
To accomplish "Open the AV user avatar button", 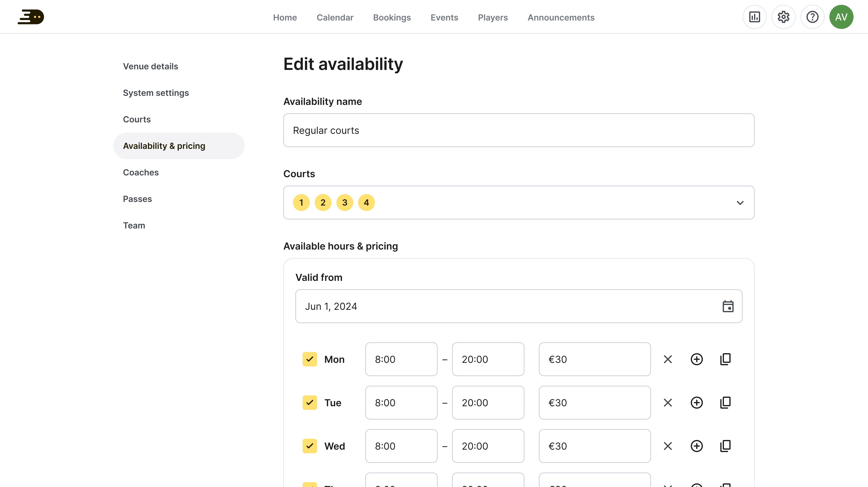I will pos(841,17).
